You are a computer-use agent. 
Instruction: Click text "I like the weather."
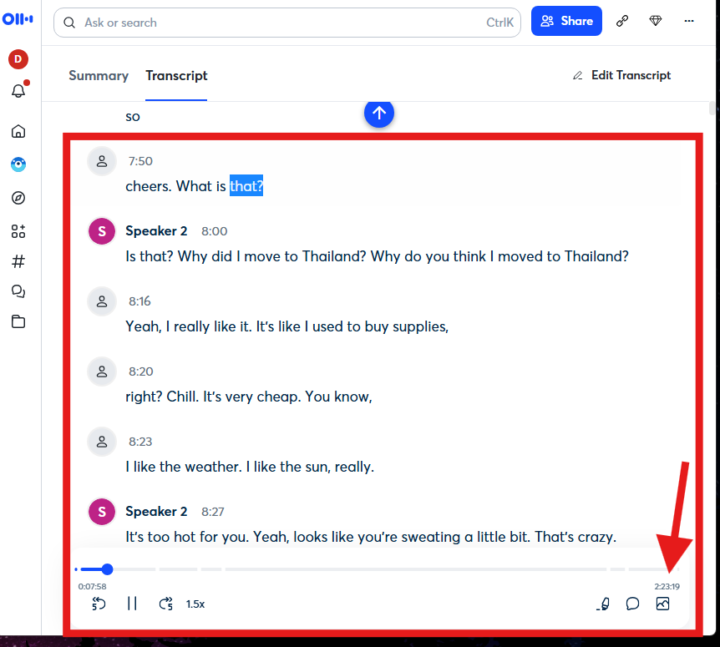[183, 467]
